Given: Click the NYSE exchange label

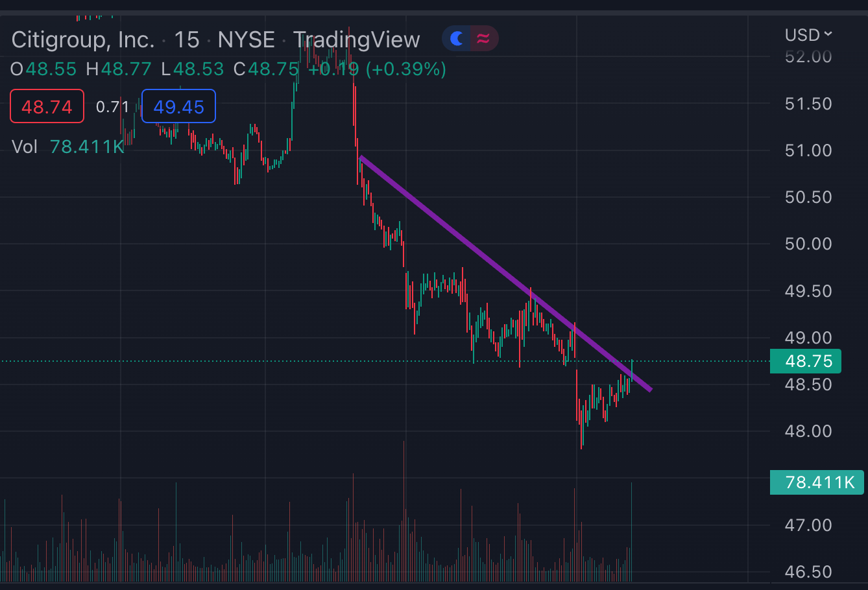Looking at the screenshot, I should [247, 40].
